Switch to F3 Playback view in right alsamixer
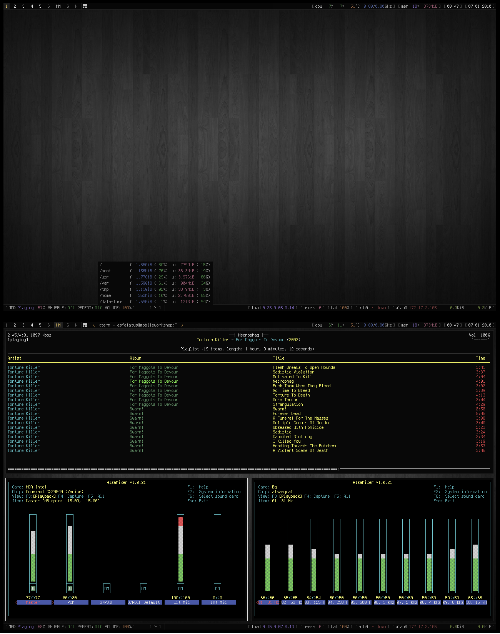The image size is (500, 634). 285,496
